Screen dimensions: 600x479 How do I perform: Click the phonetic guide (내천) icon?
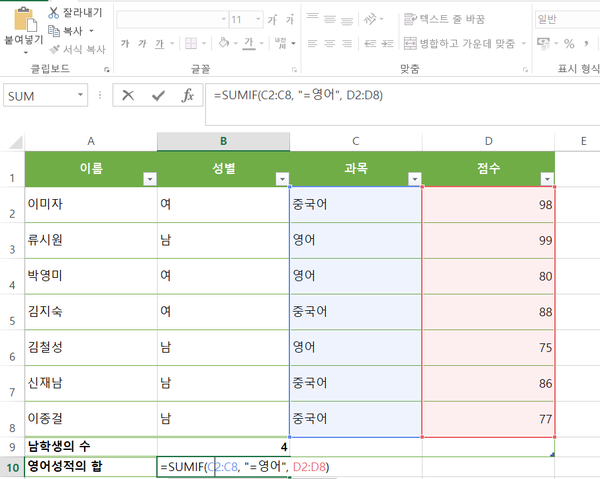pyautogui.click(x=281, y=43)
